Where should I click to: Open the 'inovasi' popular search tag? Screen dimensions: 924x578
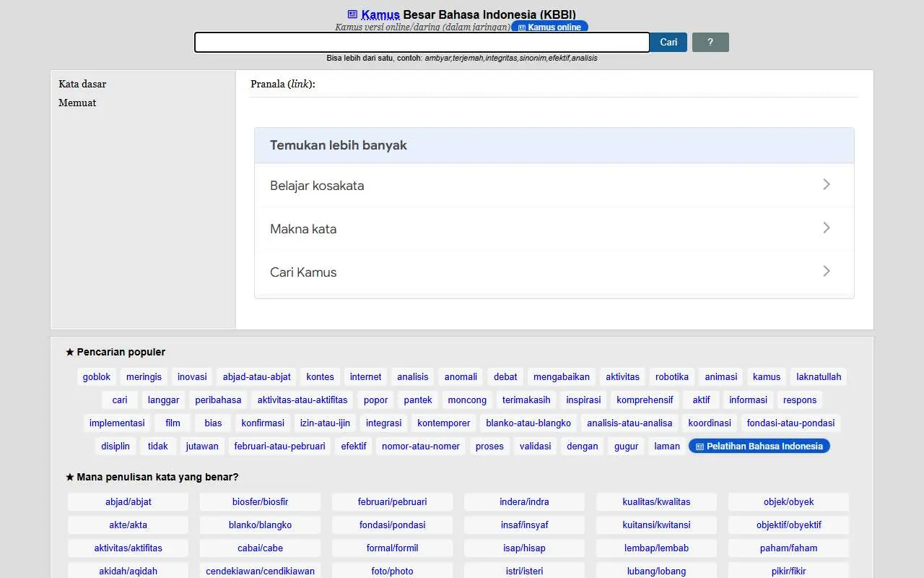[x=192, y=376]
